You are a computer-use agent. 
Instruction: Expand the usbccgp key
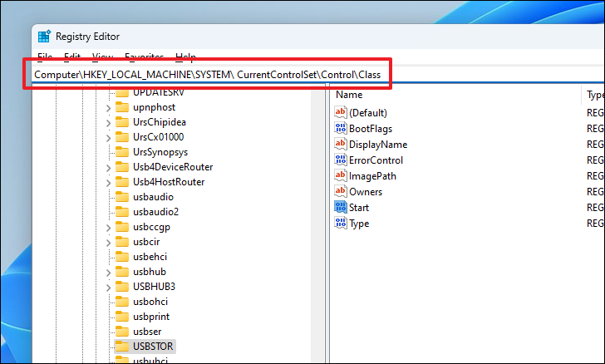(x=108, y=229)
